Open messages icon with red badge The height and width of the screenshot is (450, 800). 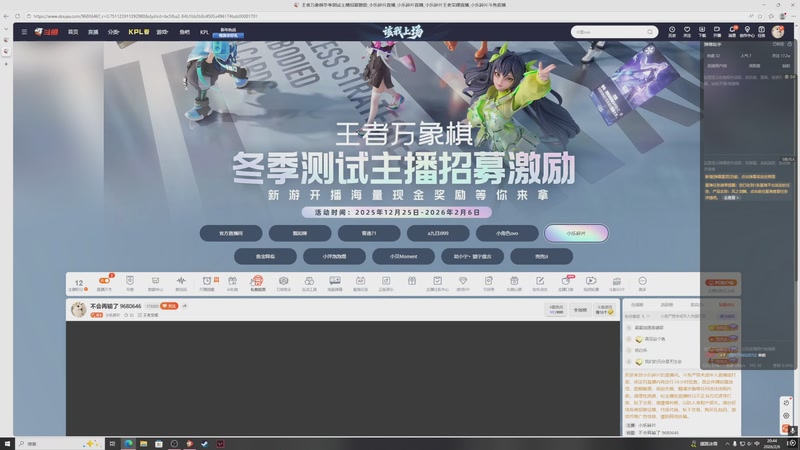(732, 32)
